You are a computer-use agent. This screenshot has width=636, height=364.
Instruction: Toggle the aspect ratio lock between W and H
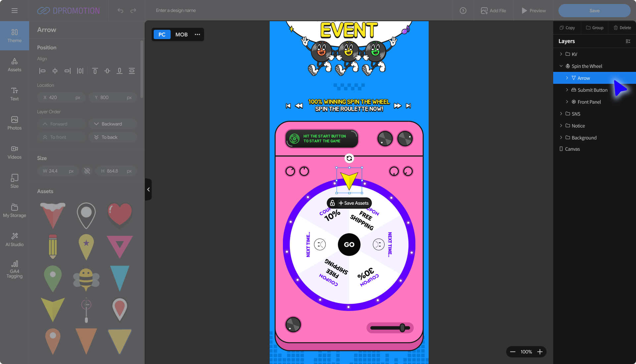coord(87,171)
